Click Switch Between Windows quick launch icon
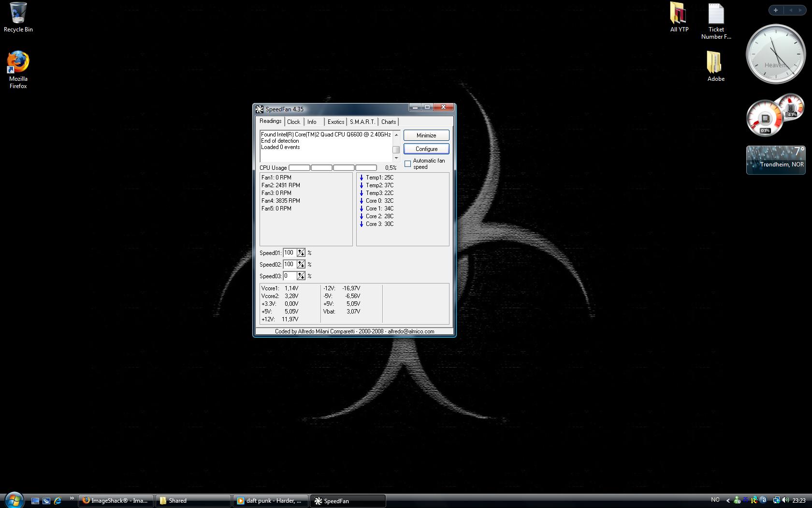This screenshot has width=812, height=508. pyautogui.click(x=46, y=501)
